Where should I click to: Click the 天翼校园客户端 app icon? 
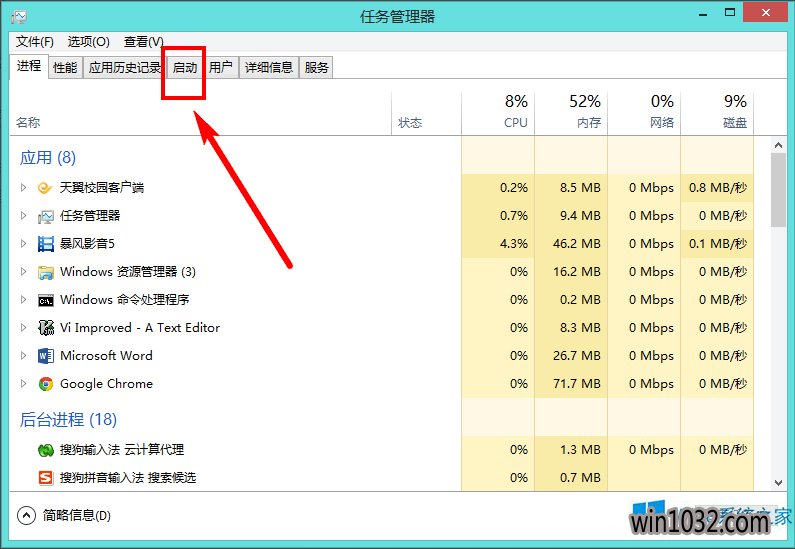pyautogui.click(x=45, y=187)
